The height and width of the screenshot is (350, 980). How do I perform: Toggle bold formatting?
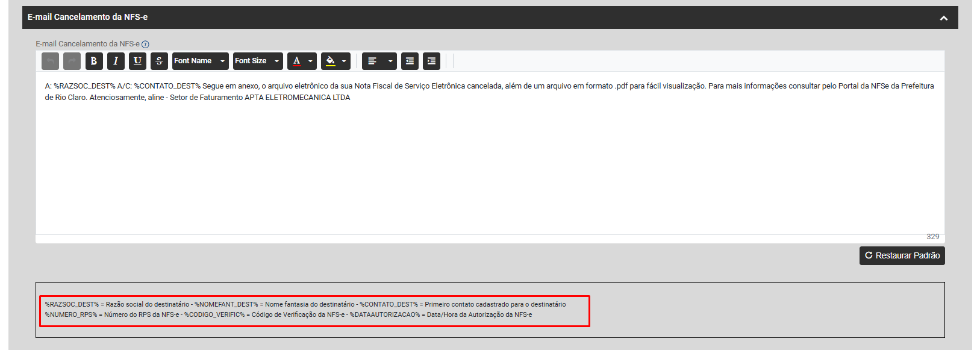pos(93,61)
